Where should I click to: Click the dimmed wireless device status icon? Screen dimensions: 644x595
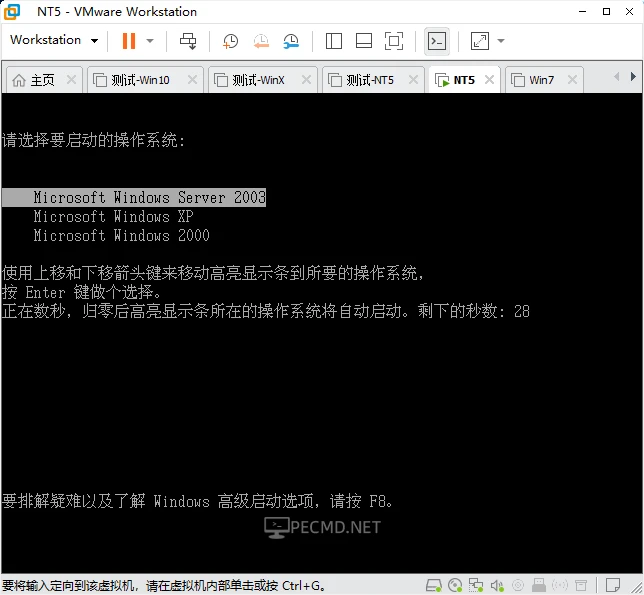560,585
